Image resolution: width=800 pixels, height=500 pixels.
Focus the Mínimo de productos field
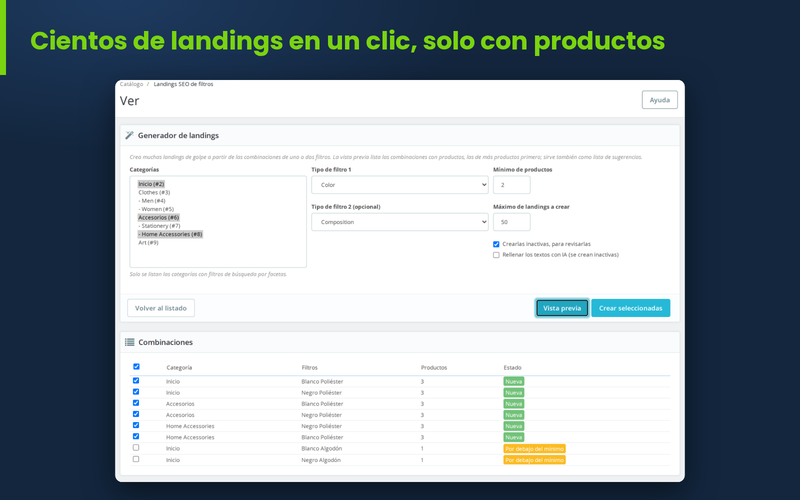(x=512, y=185)
